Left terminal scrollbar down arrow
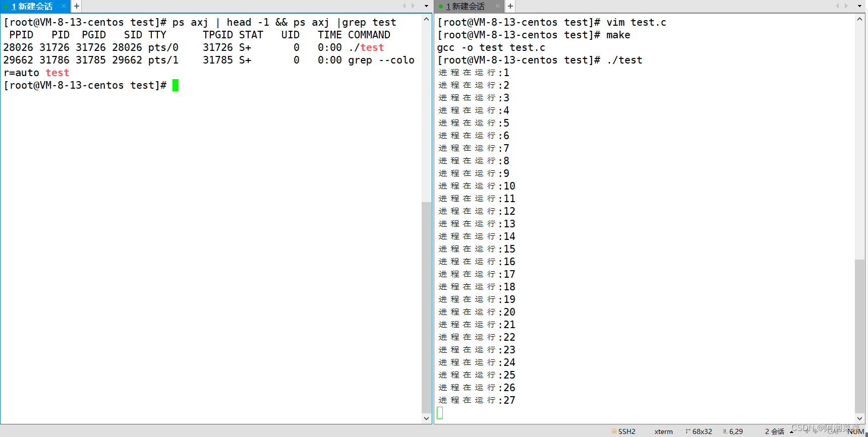The height and width of the screenshot is (437, 868). [427, 418]
